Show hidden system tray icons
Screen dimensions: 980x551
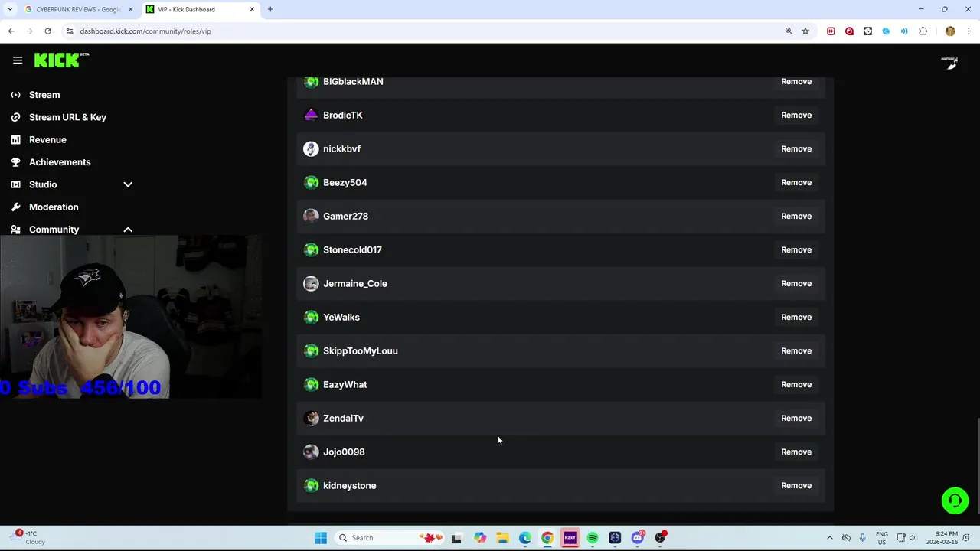pos(829,538)
